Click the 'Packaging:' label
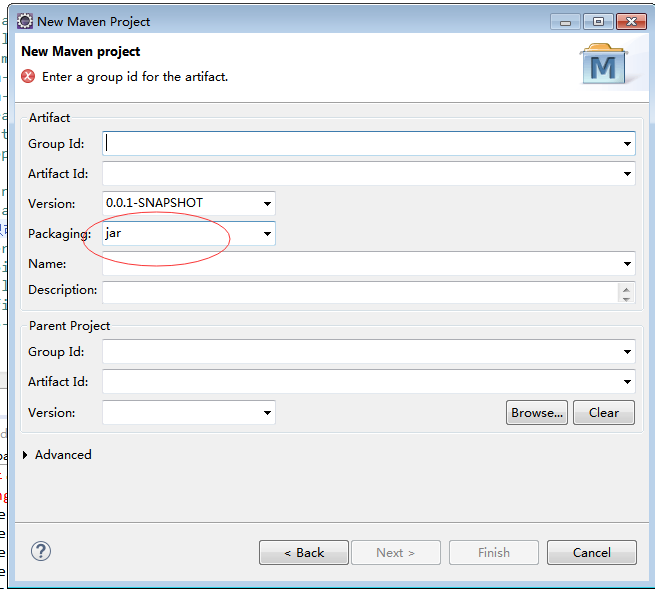The width and height of the screenshot is (655, 589). tap(59, 234)
